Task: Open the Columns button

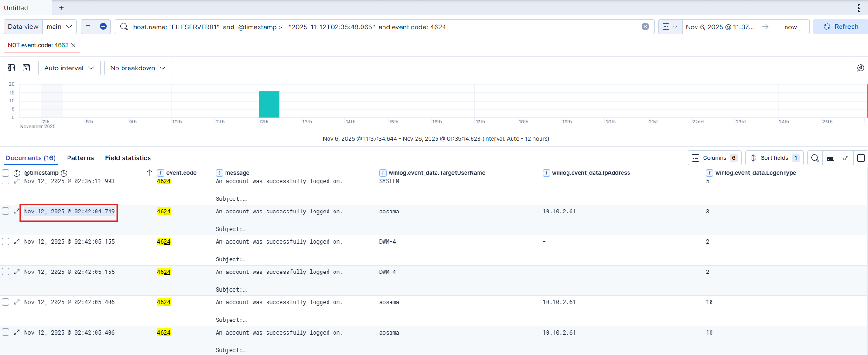Action: tap(714, 158)
